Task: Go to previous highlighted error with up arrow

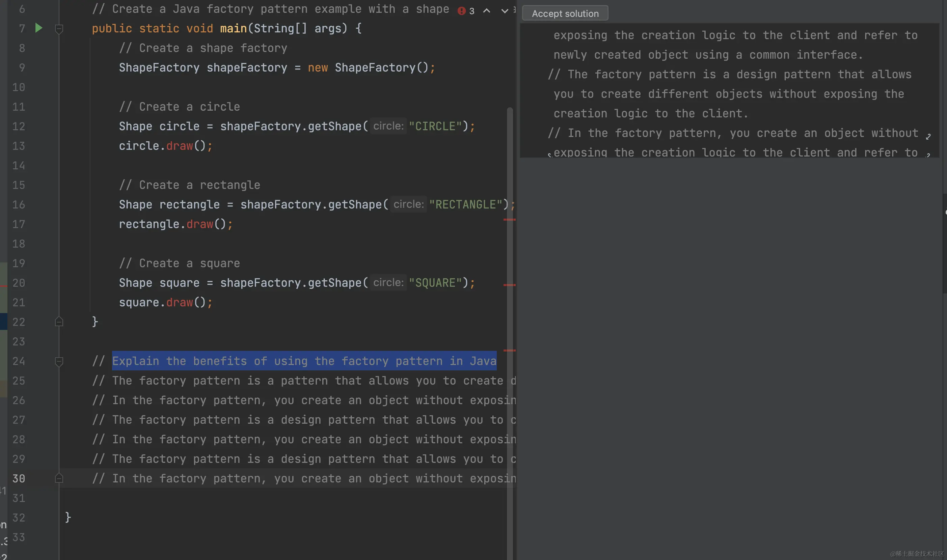Action: pyautogui.click(x=487, y=11)
